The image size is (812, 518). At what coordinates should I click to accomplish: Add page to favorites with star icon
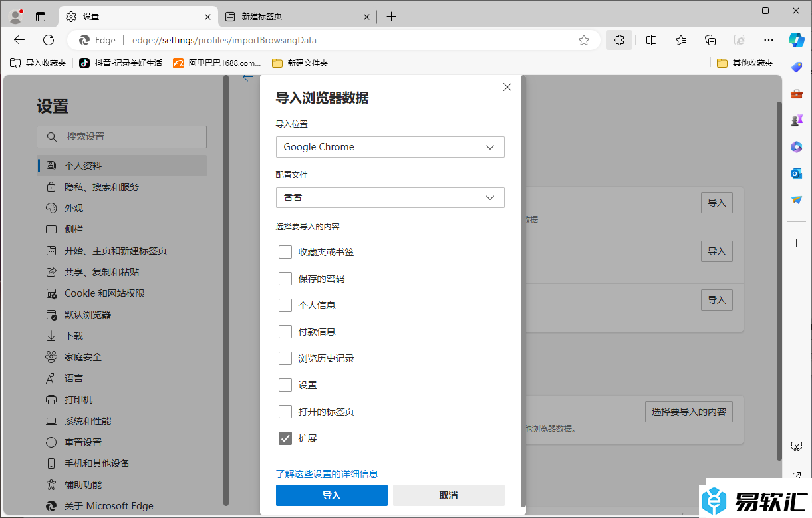(584, 40)
